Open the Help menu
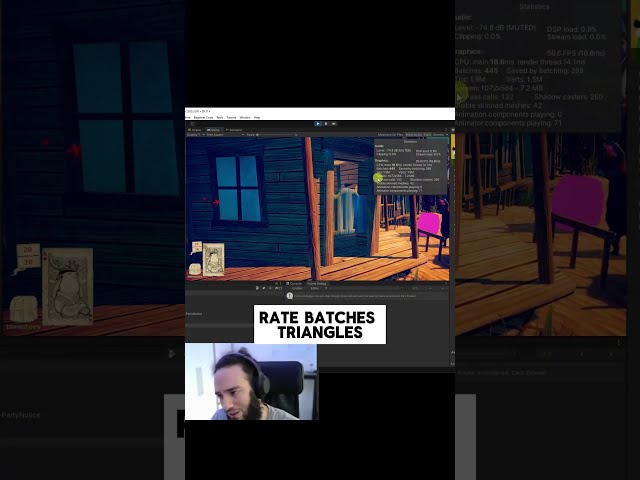640x480 pixels. click(257, 118)
